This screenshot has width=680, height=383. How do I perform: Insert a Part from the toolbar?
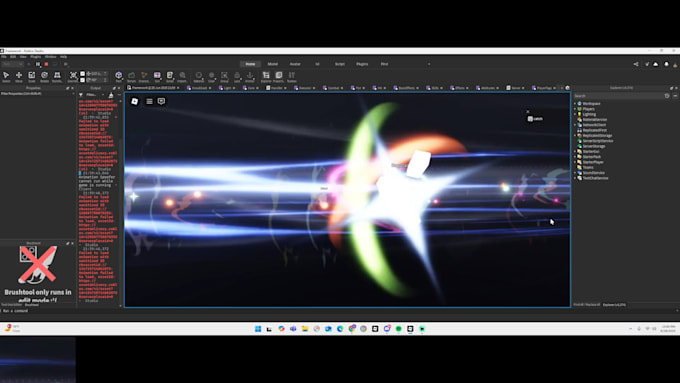pyautogui.click(x=118, y=77)
